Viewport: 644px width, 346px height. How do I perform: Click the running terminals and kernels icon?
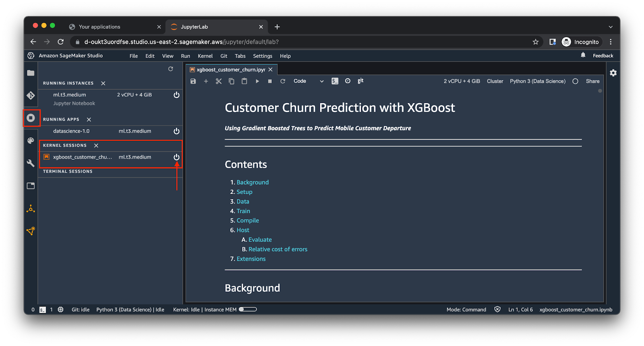[31, 118]
